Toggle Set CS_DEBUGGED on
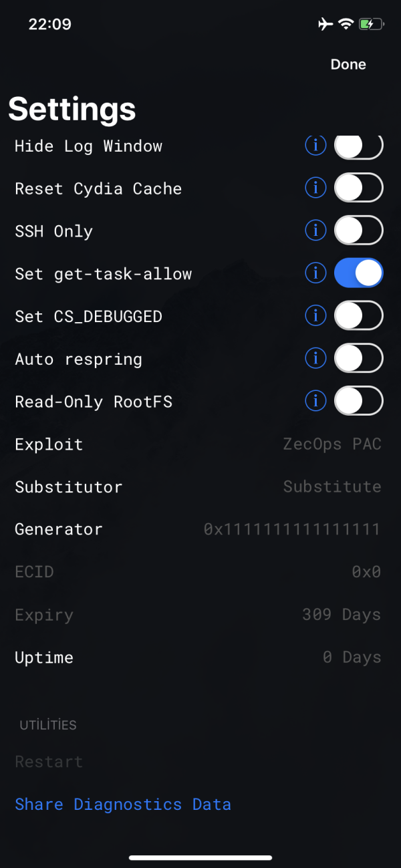 358,316
